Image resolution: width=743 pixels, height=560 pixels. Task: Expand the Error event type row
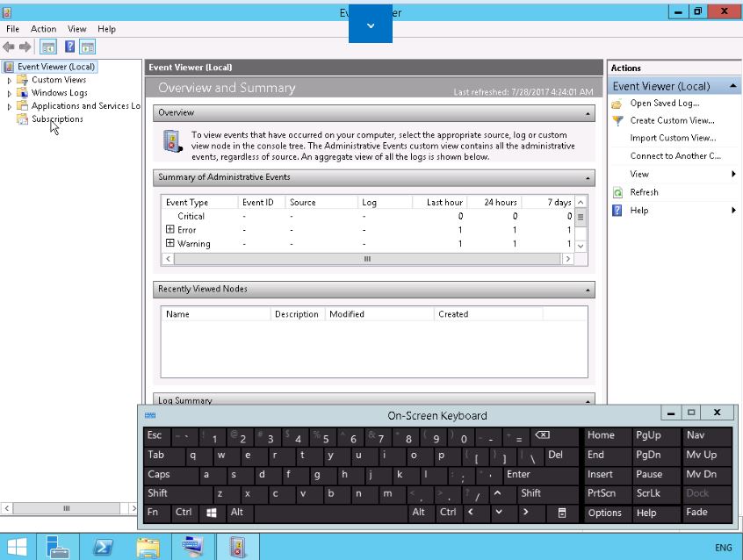tap(170, 229)
